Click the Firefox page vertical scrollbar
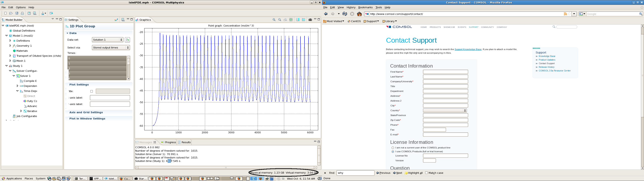 click(642, 97)
